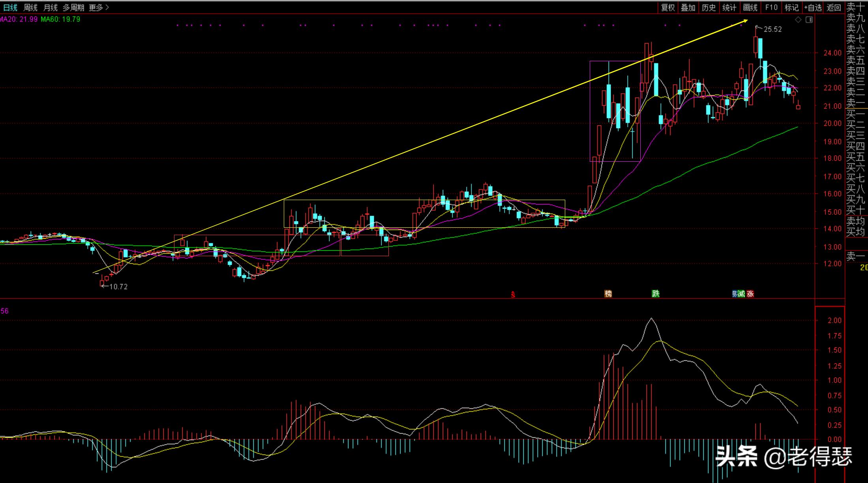Click the diamond icon above price scale

click(x=798, y=20)
